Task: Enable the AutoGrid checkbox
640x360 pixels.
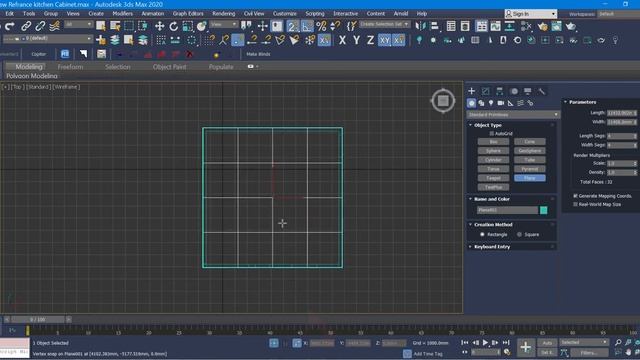Action: [x=491, y=133]
